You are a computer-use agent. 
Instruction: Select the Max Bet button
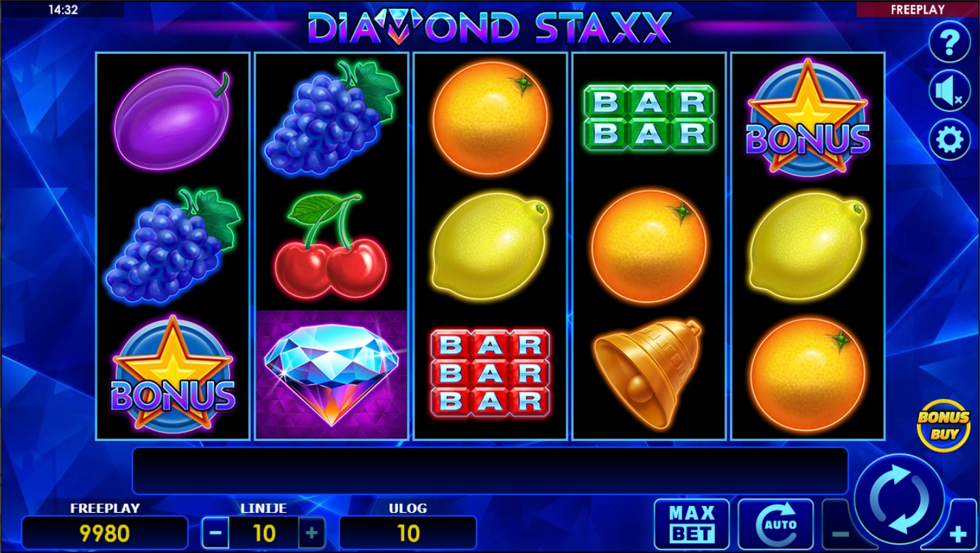(x=692, y=524)
